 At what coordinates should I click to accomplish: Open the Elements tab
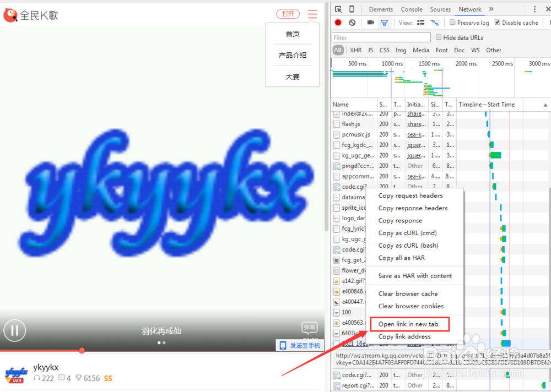coord(381,9)
